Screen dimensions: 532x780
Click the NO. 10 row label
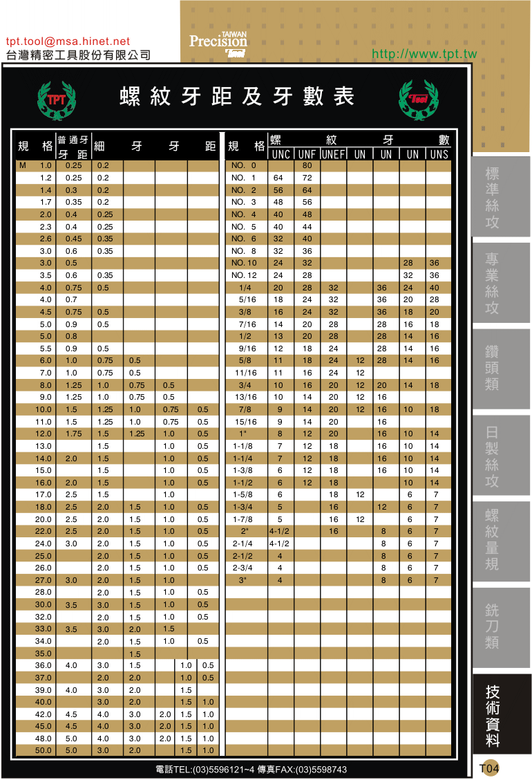point(244,263)
